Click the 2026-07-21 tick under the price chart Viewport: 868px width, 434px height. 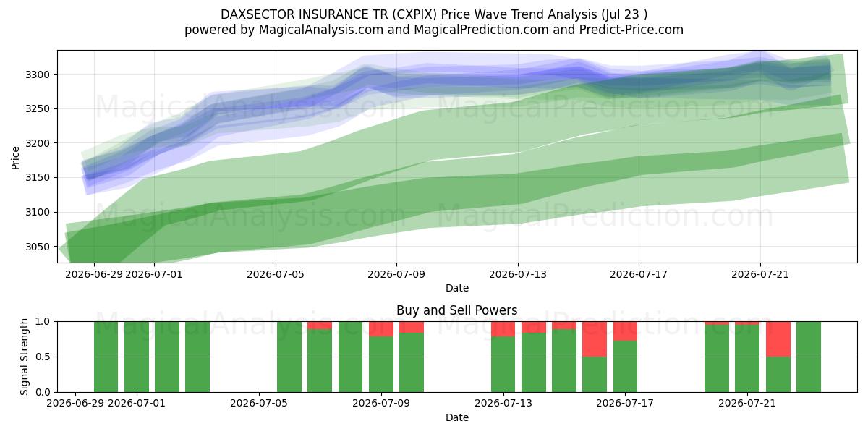pos(759,274)
